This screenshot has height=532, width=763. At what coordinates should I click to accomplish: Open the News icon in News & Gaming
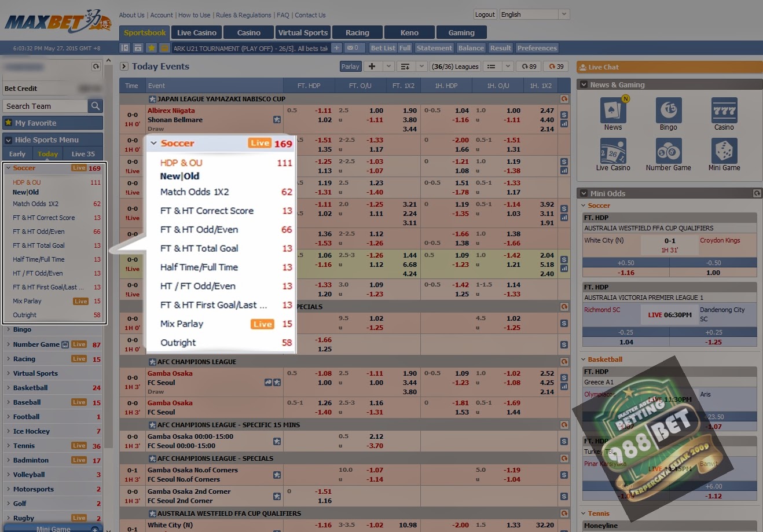click(613, 110)
